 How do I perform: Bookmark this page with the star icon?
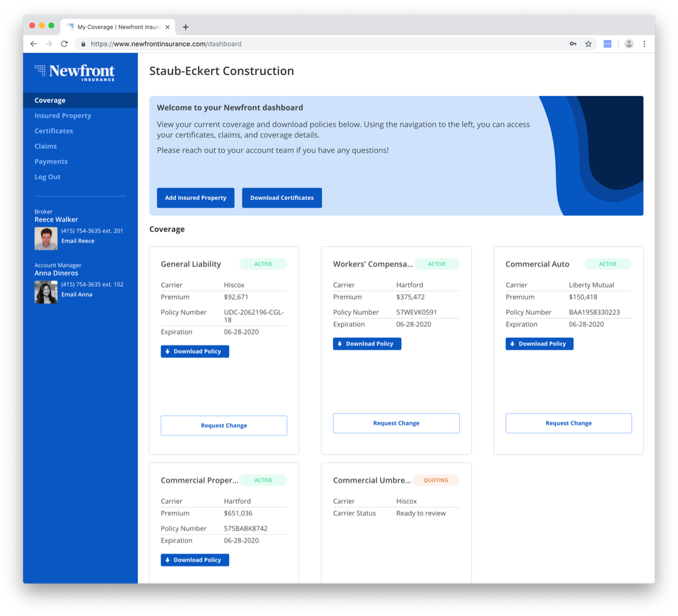[589, 44]
